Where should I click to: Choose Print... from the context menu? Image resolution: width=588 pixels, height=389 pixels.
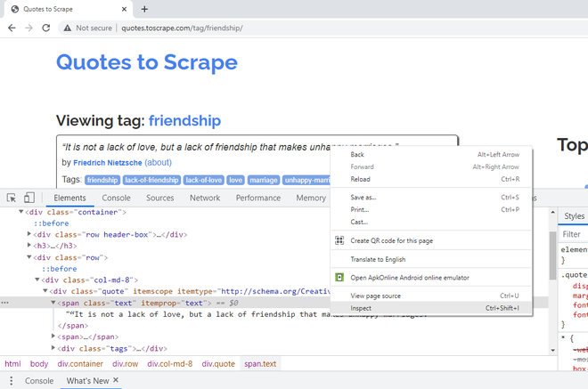(x=431, y=209)
